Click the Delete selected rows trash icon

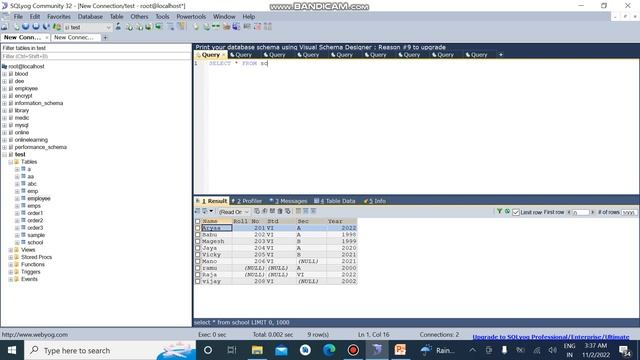point(280,211)
